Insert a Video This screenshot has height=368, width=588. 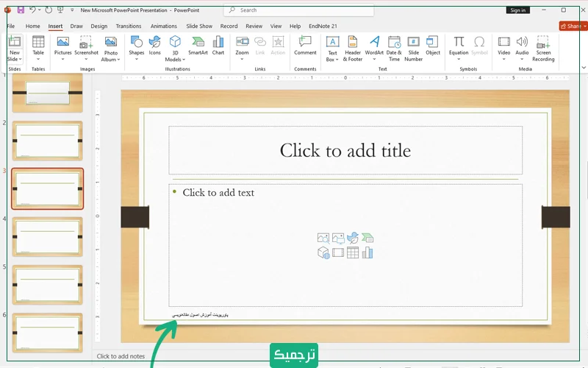(x=503, y=48)
